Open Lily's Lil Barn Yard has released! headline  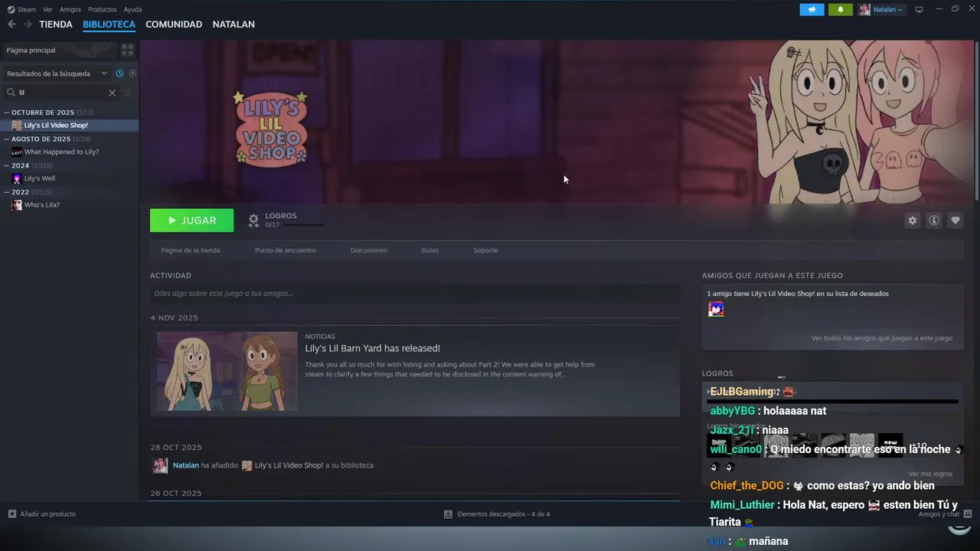click(373, 348)
